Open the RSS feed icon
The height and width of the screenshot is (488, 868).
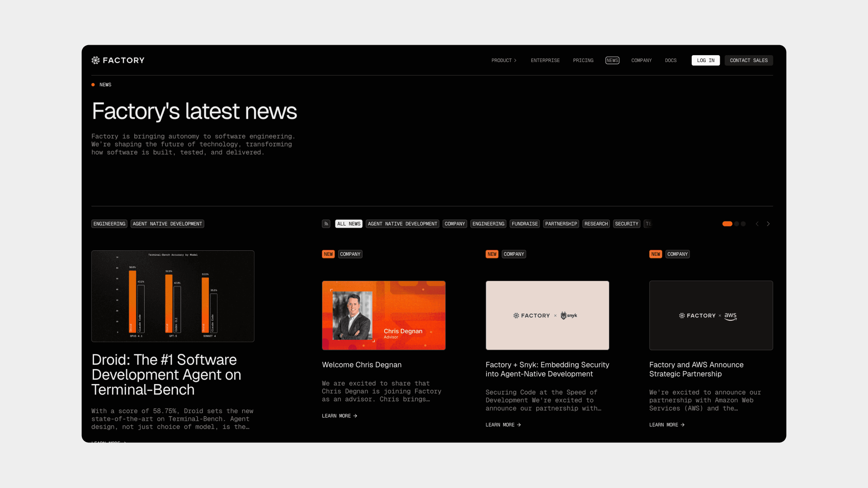click(326, 224)
